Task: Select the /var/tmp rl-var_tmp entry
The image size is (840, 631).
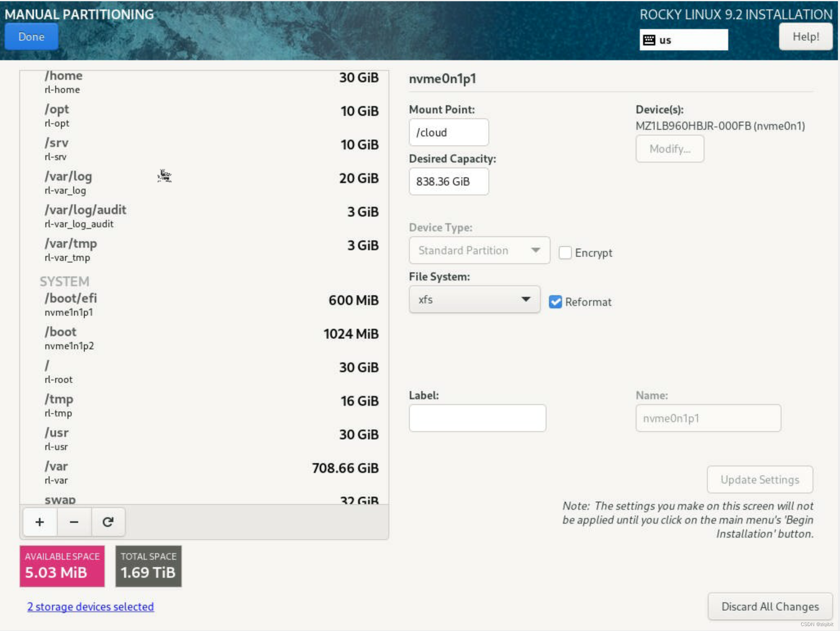Action: [204, 250]
